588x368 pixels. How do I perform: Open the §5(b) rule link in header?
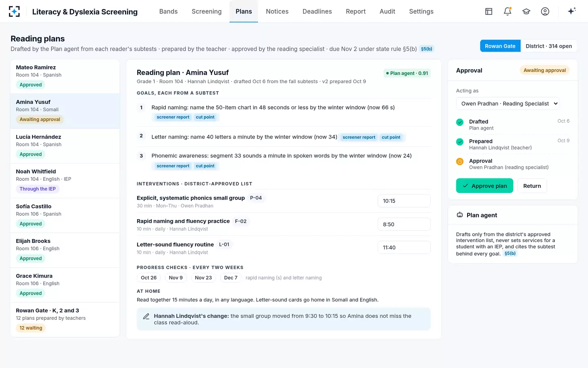[427, 49]
